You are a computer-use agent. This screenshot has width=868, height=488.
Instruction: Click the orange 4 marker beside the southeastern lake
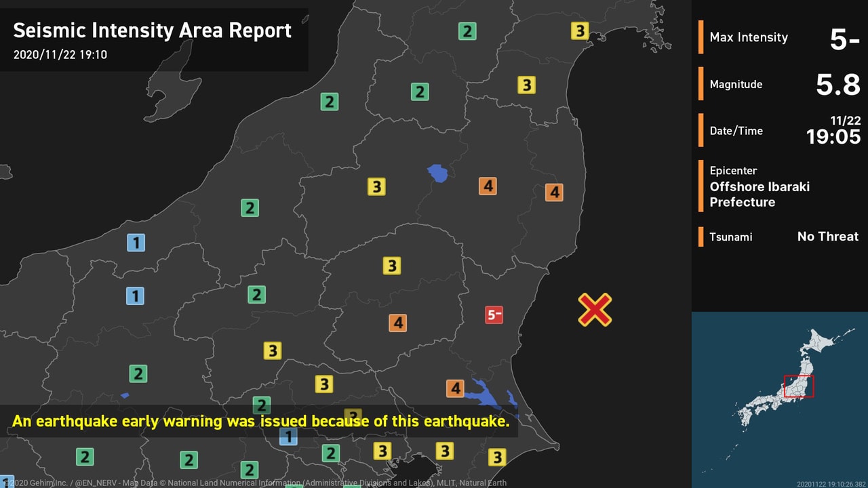pyautogui.click(x=455, y=388)
